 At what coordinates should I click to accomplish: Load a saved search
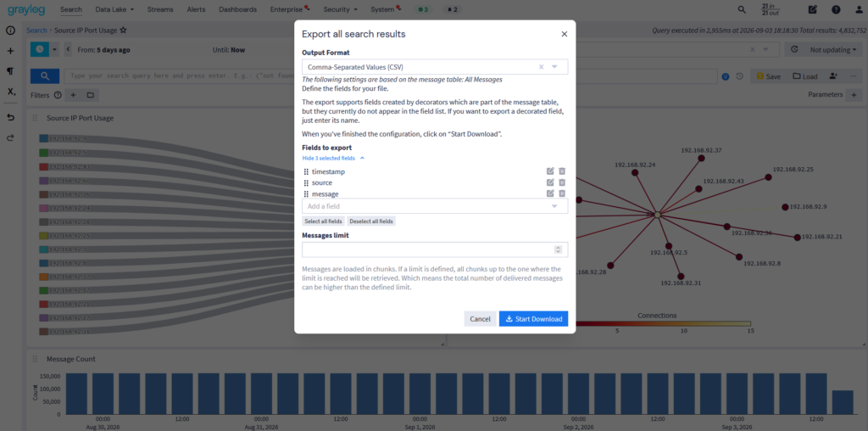pyautogui.click(x=805, y=76)
